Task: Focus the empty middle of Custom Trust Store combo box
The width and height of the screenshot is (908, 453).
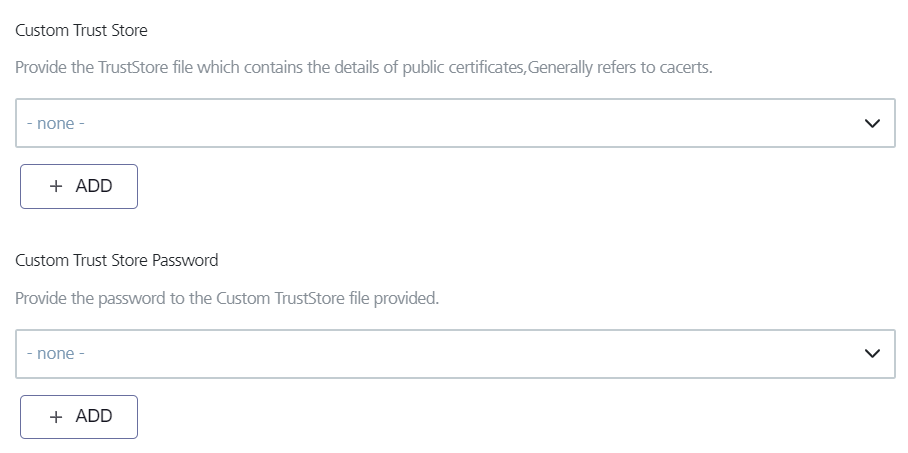Action: click(455, 124)
